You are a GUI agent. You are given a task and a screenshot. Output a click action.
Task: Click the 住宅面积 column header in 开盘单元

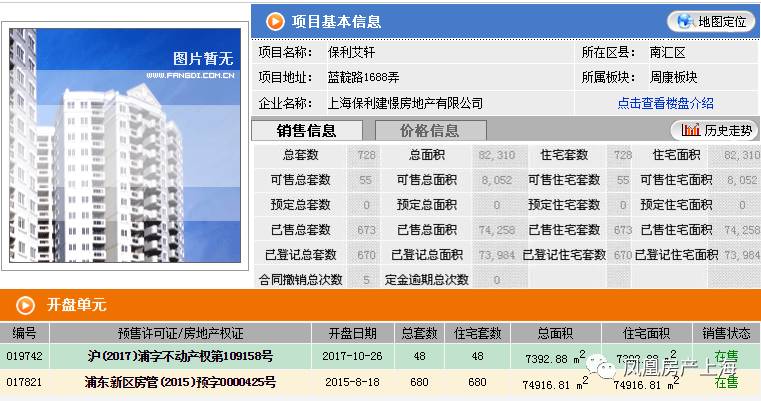point(646,333)
